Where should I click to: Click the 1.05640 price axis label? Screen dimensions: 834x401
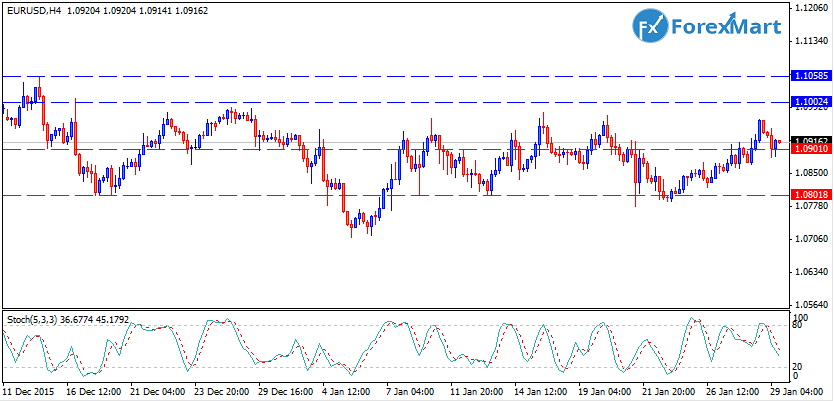point(808,304)
